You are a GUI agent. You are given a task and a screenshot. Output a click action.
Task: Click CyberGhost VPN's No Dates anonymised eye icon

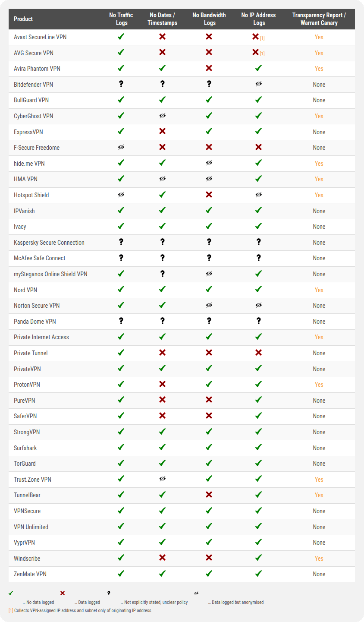162,116
